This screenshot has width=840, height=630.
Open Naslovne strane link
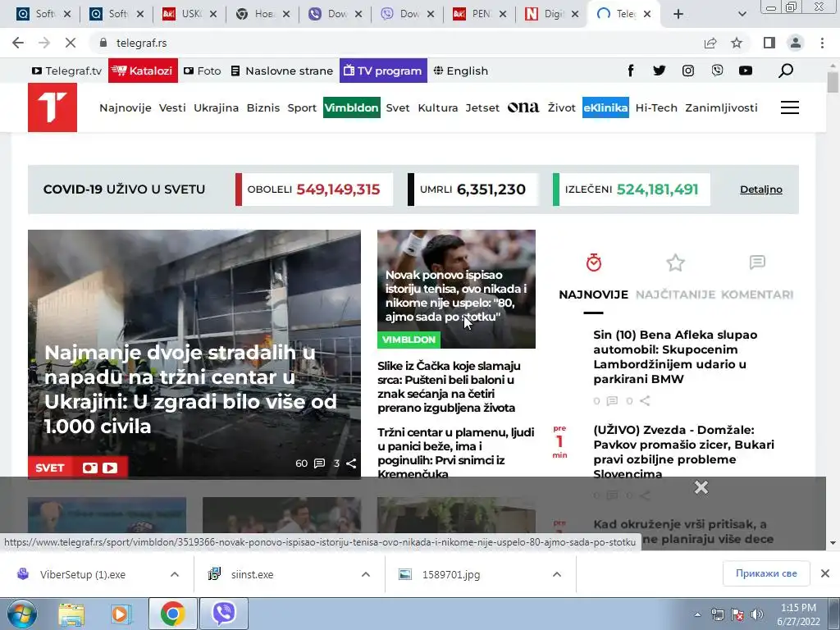click(x=282, y=71)
